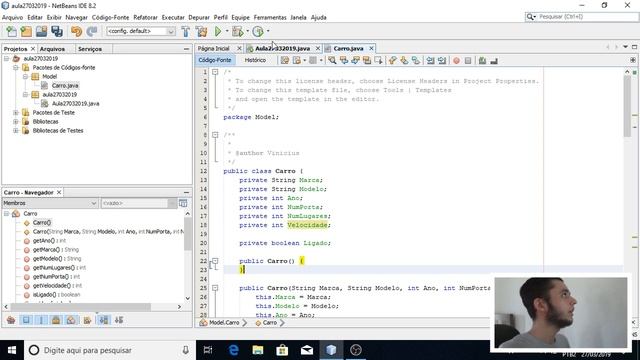Select Carro.java in the Projects tree
This screenshot has width=640, height=360.
[x=65, y=85]
